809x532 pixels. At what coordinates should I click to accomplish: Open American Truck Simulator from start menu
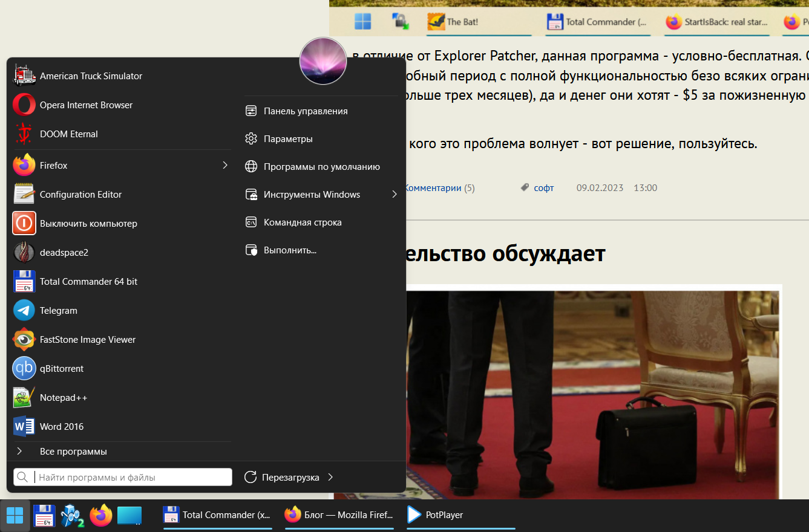(x=91, y=76)
